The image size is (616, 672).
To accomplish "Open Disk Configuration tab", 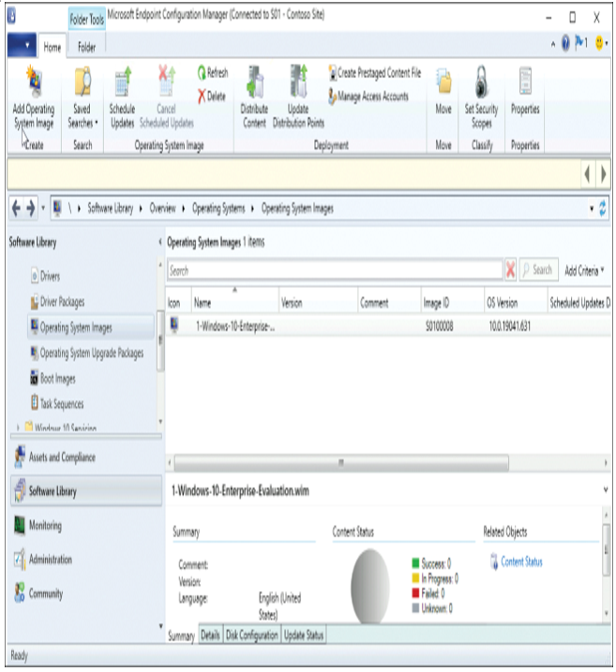I will pyautogui.click(x=252, y=635).
